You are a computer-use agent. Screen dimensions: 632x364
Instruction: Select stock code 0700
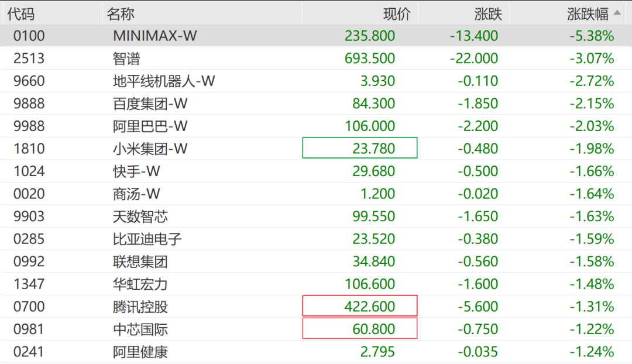tap(29, 307)
